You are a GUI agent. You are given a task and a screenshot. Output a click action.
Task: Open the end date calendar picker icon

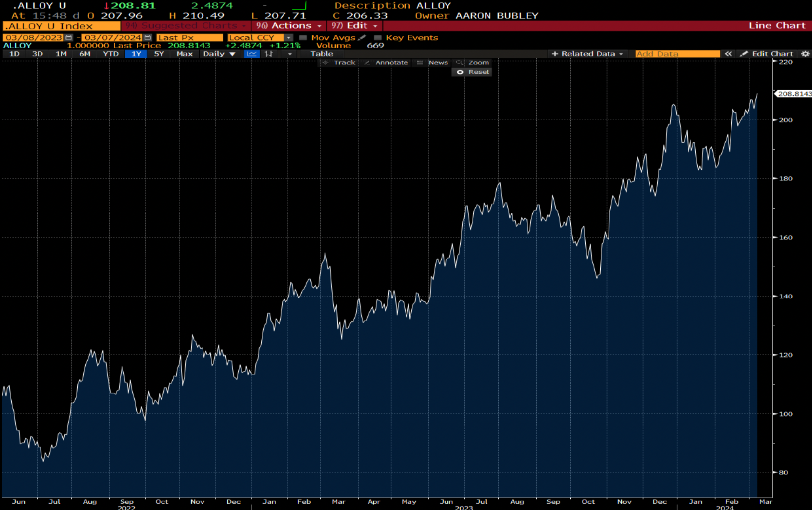pos(147,38)
